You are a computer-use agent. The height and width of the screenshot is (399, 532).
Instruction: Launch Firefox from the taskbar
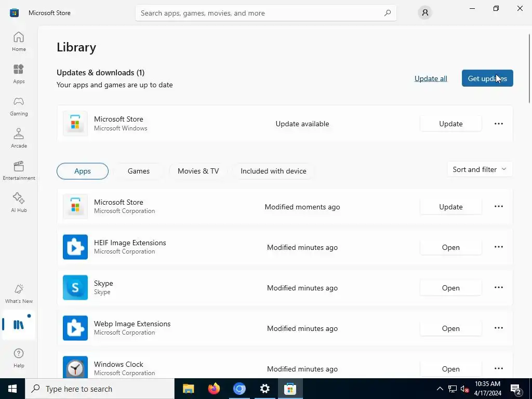[x=214, y=389]
